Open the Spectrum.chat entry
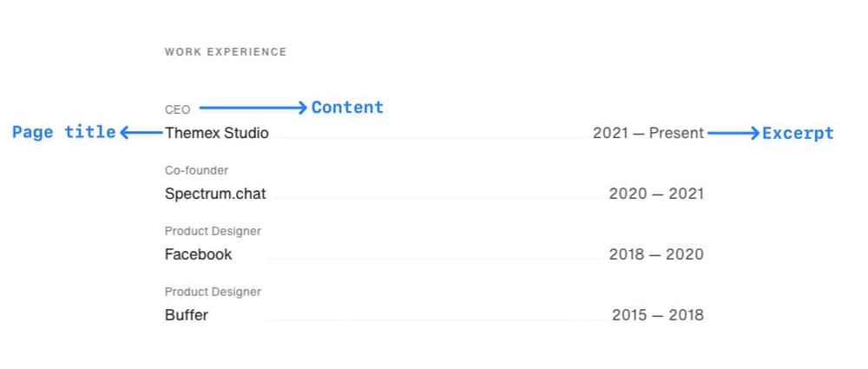The width and height of the screenshot is (868, 369). point(215,194)
